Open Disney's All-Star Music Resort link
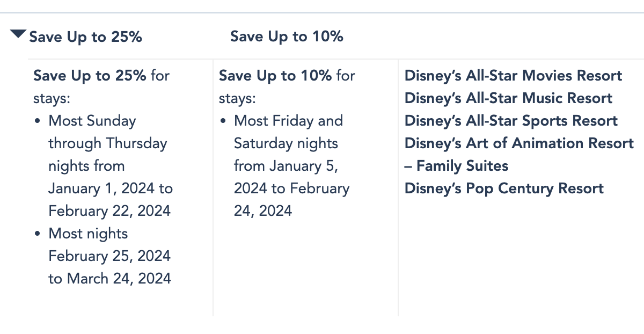Image resolution: width=644 pixels, height=334 pixels. [x=508, y=98]
